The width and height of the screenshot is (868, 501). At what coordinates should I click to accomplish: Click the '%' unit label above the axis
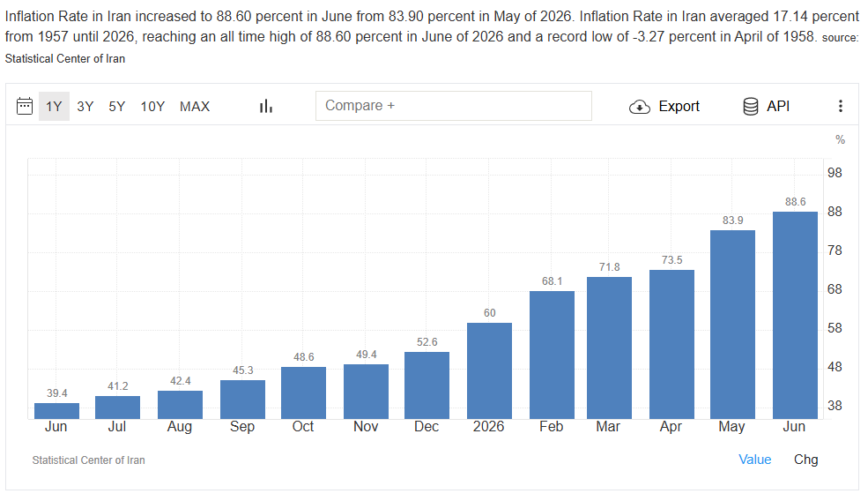click(840, 139)
